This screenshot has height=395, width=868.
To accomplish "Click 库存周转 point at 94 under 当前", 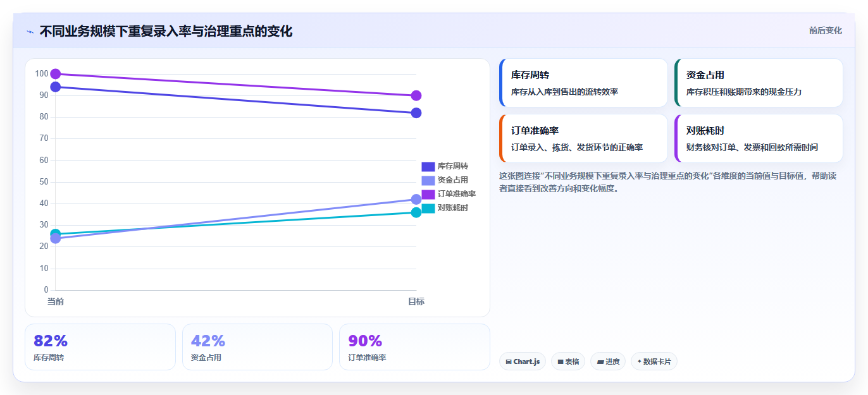I will 56,87.
